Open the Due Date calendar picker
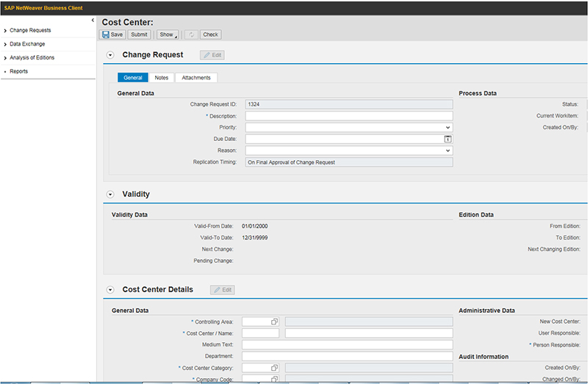The image size is (588, 384). [448, 139]
